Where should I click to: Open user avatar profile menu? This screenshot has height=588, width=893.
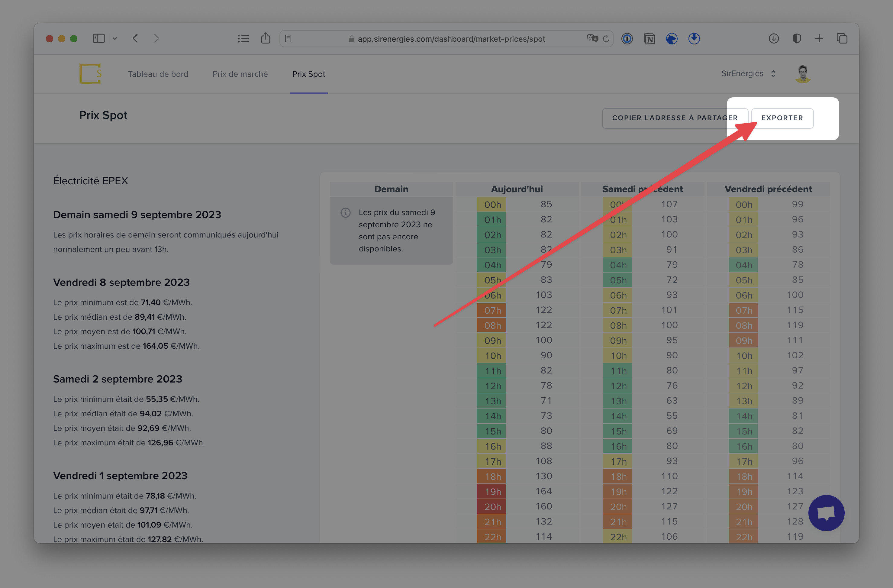[803, 73]
